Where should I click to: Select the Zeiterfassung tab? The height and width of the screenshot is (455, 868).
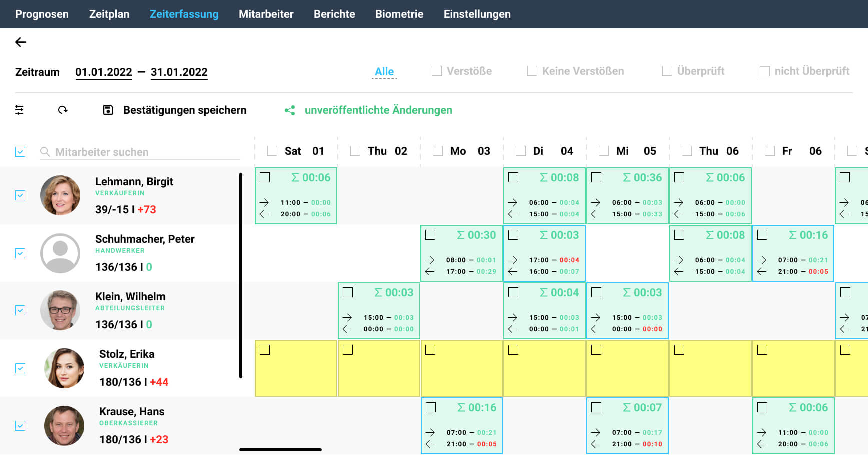184,14
